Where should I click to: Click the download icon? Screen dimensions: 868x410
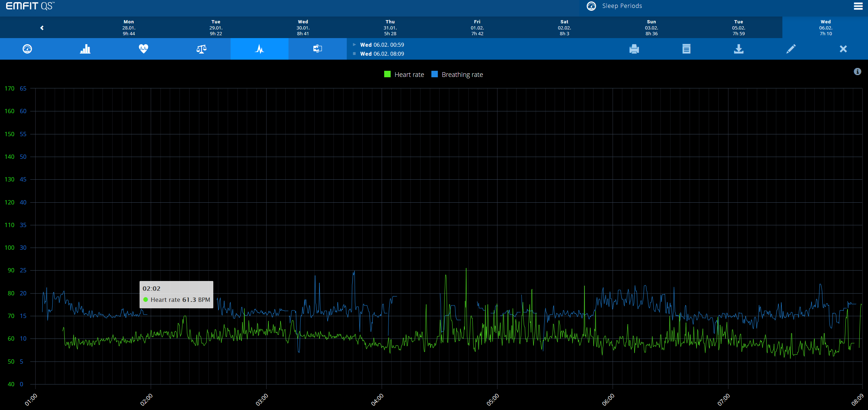click(x=739, y=49)
